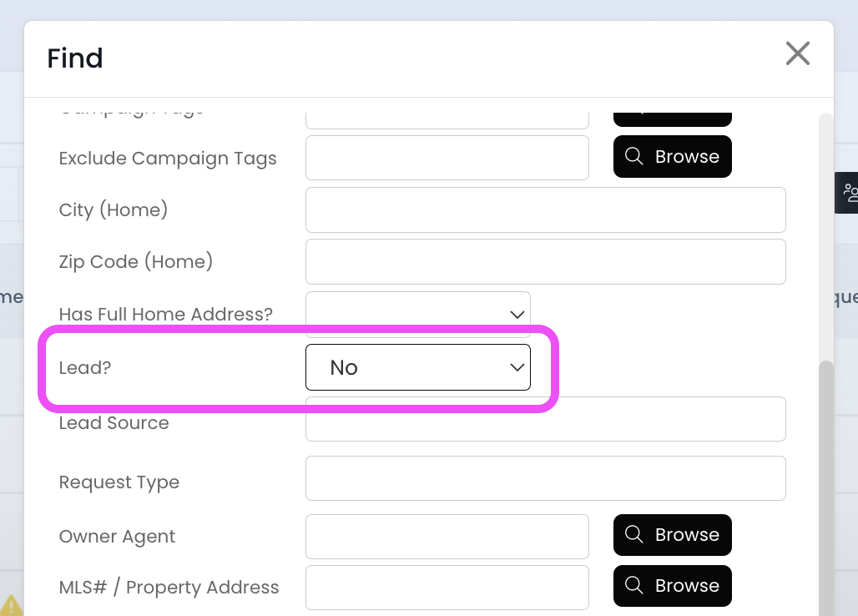858x616 pixels.
Task: Click the Owner Agent text field
Action: (447, 536)
